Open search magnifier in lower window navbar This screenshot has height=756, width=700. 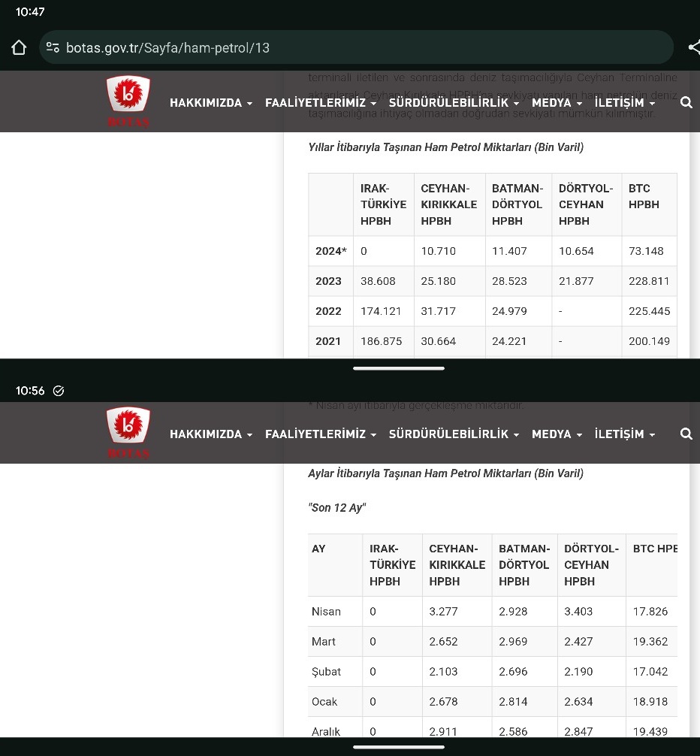pos(686,434)
